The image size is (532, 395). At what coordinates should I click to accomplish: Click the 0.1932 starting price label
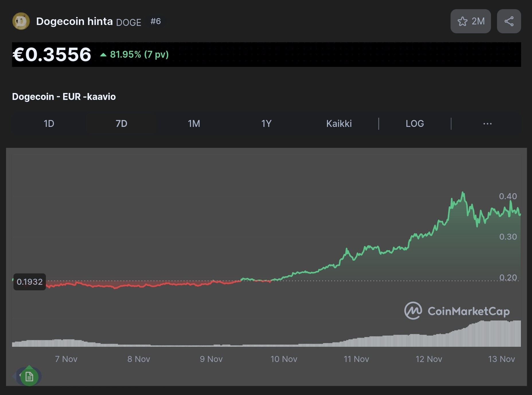[x=30, y=282]
